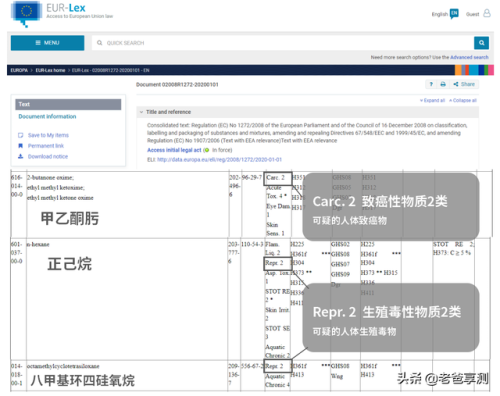Go to the EUROPA breadcrumb

tap(19, 70)
